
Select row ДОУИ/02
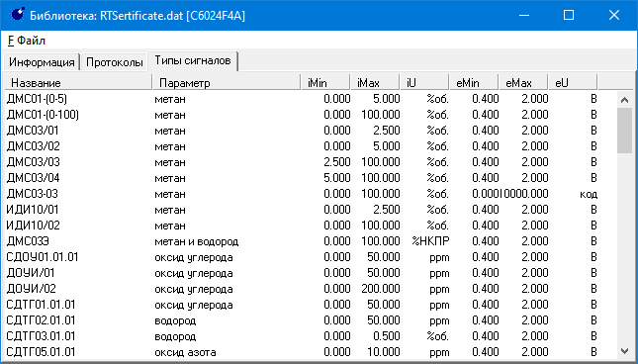coord(302,289)
